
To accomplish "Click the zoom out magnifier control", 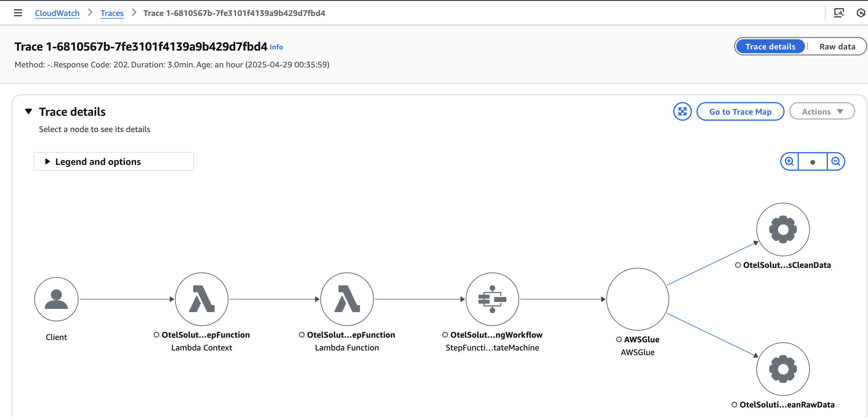I will (836, 162).
